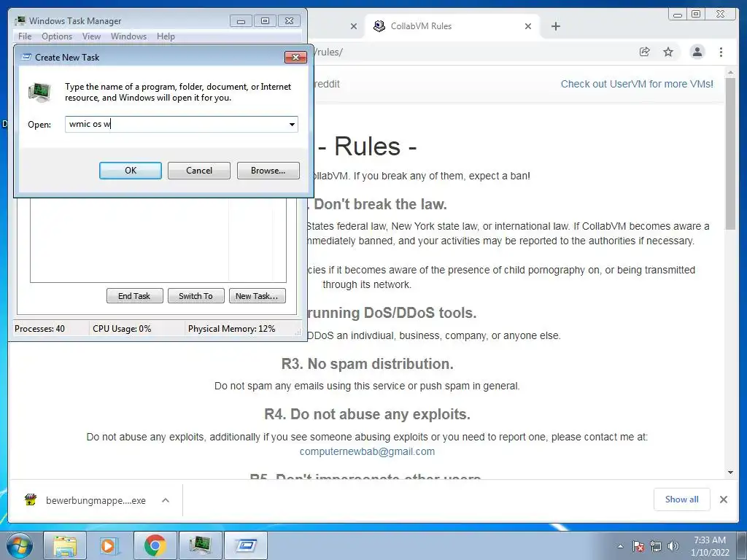Image resolution: width=747 pixels, height=560 pixels.
Task: Close the CollabVM Rules tab
Action: [528, 26]
